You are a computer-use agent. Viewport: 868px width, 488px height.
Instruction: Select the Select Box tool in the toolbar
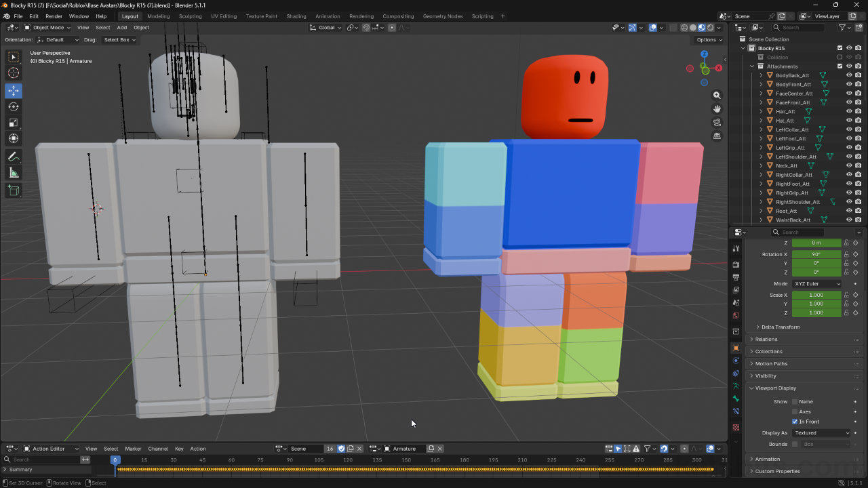point(14,58)
